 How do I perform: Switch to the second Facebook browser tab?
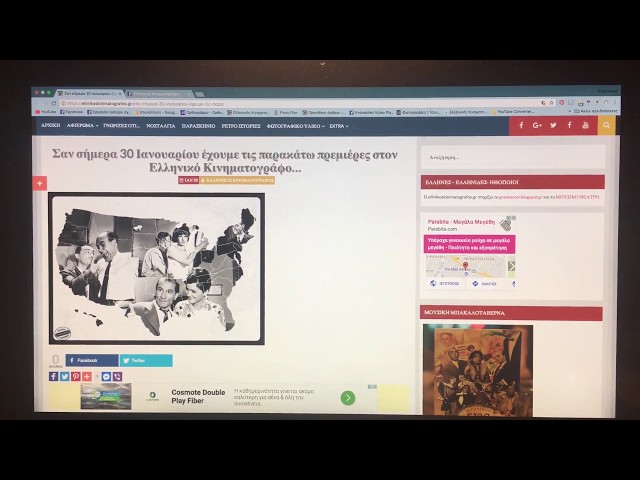click(x=157, y=94)
